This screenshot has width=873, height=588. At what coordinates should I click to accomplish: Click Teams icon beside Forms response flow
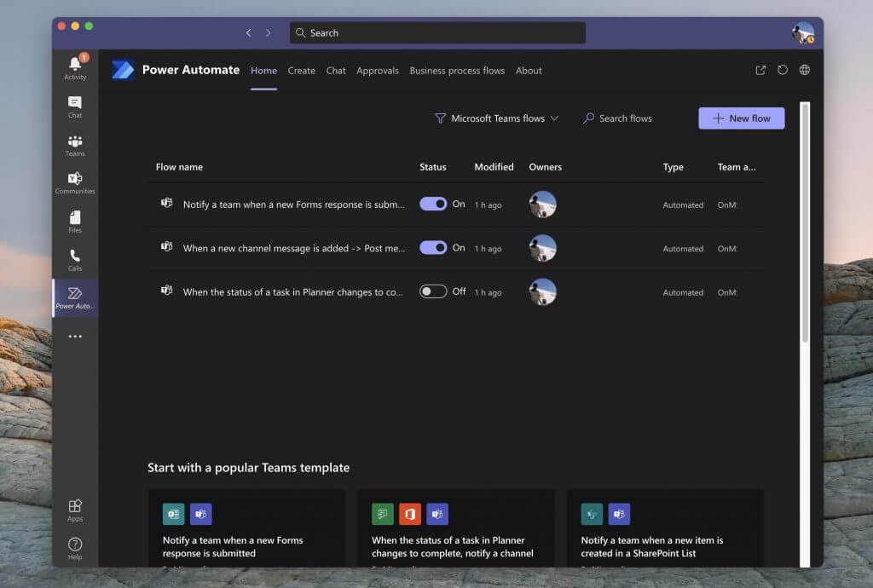click(x=166, y=203)
